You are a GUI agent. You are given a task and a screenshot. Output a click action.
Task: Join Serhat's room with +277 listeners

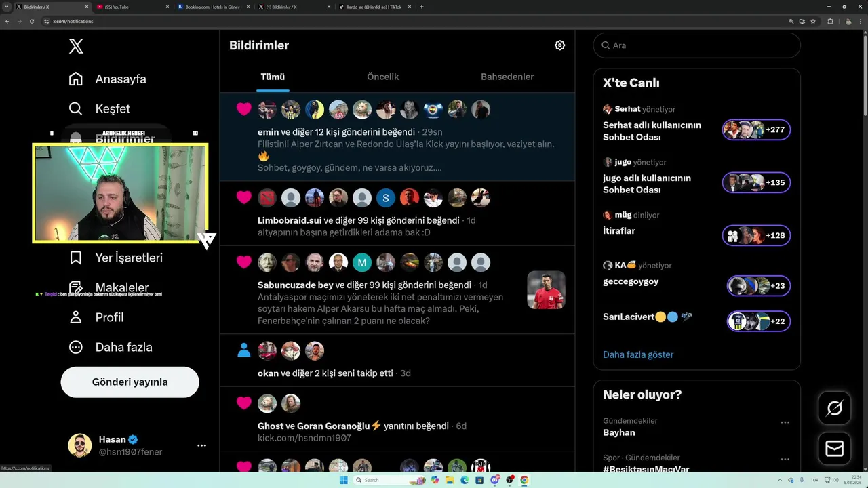[x=756, y=129]
